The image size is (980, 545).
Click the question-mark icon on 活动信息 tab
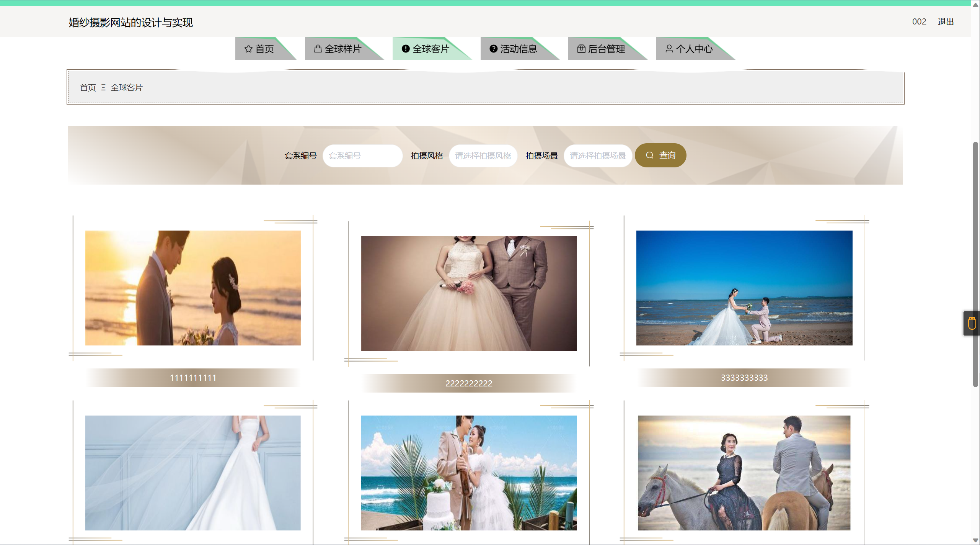[x=493, y=49]
